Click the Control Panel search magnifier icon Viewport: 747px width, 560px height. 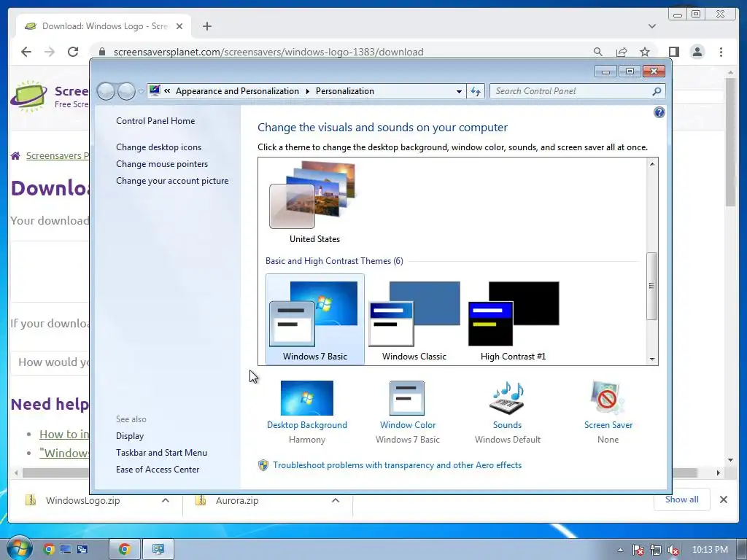click(657, 91)
